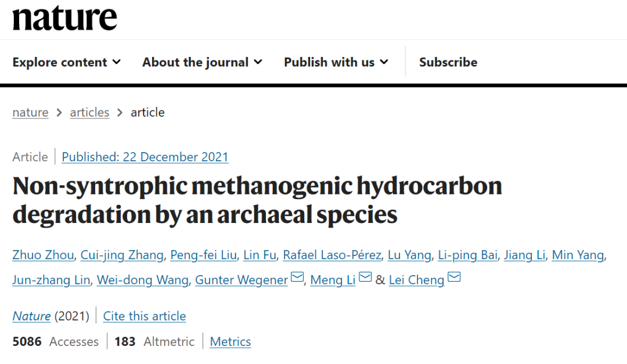Click the Cite this article link
This screenshot has width=627, height=364.
[145, 316]
